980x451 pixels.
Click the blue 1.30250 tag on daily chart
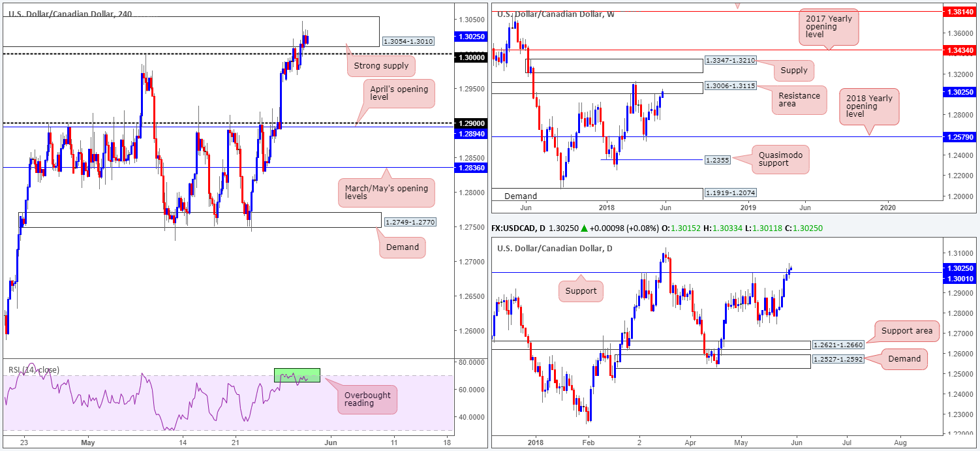pyautogui.click(x=961, y=268)
